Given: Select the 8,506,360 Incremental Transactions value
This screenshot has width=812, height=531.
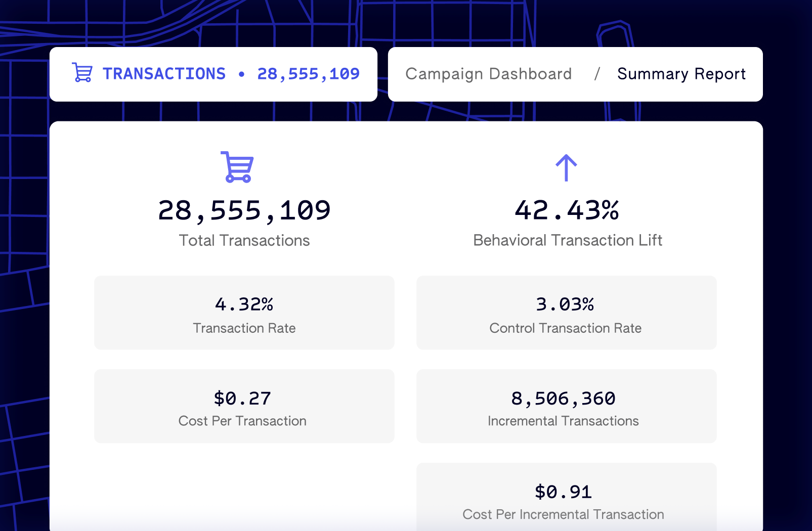Looking at the screenshot, I should pyautogui.click(x=563, y=399).
